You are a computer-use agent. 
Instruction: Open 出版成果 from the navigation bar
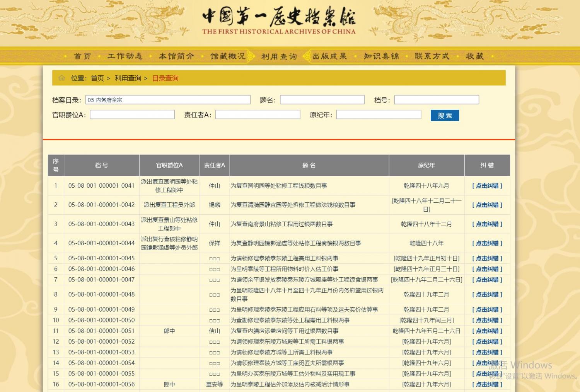pos(330,56)
